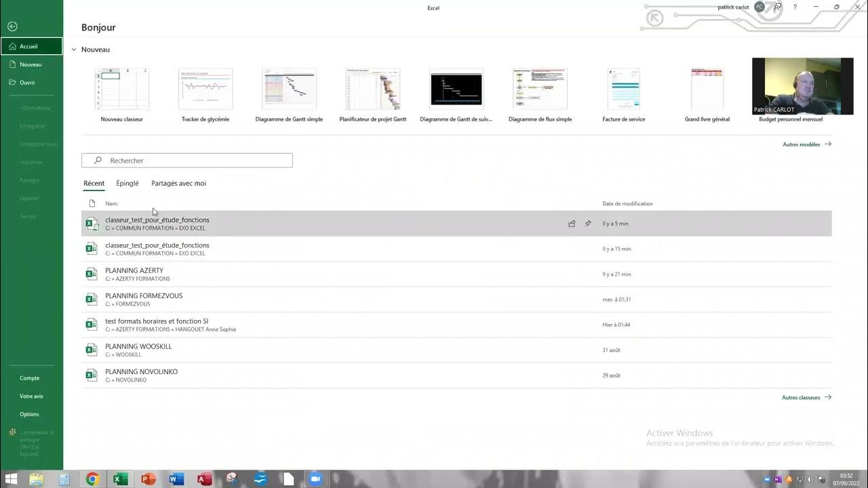Open Google Chrome from the taskbar

click(x=92, y=479)
